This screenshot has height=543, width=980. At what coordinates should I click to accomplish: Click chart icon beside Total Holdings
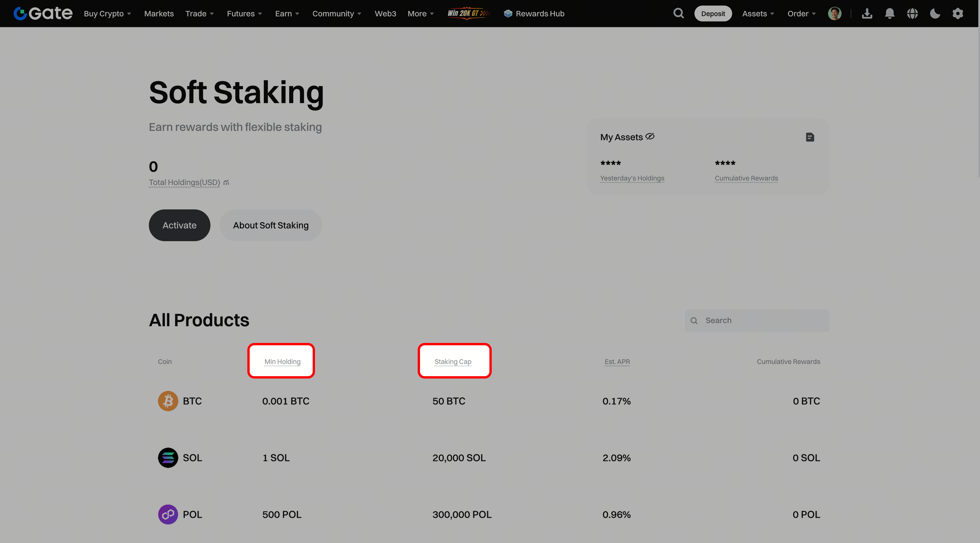coord(226,183)
